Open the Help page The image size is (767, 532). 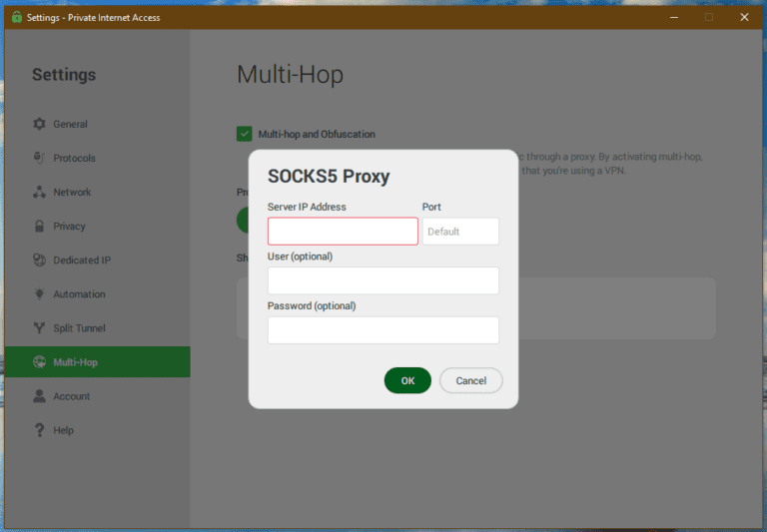point(97,430)
